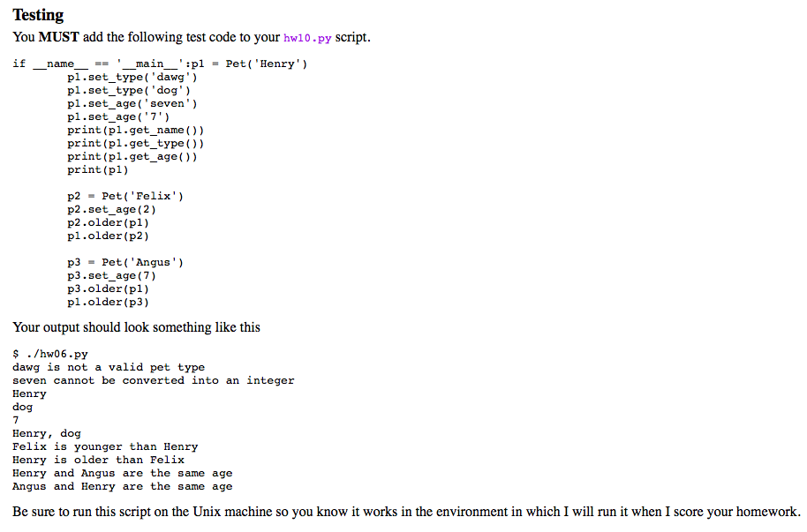Click the bold word MUST
The image size is (807, 532).
[59, 38]
